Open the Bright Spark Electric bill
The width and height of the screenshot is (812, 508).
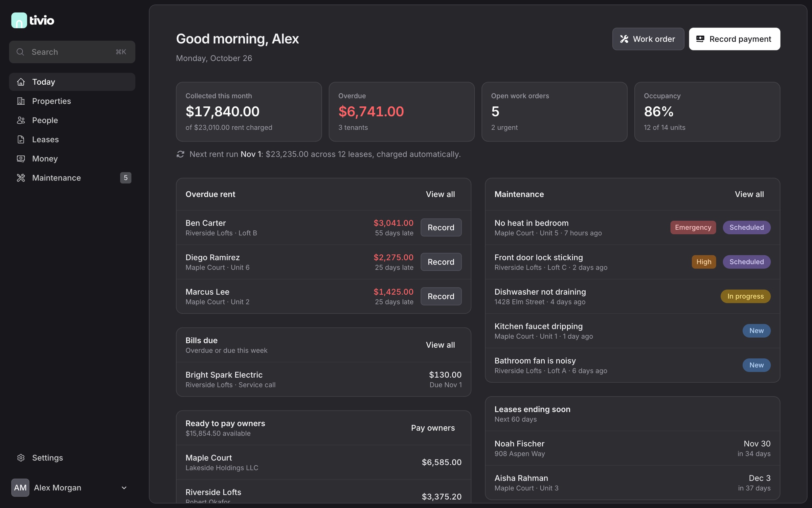pyautogui.click(x=323, y=379)
